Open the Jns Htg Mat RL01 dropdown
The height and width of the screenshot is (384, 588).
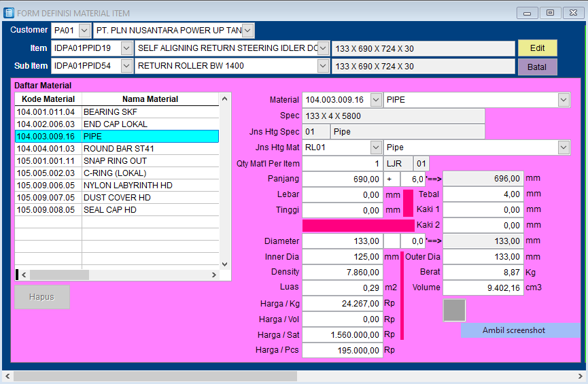376,147
